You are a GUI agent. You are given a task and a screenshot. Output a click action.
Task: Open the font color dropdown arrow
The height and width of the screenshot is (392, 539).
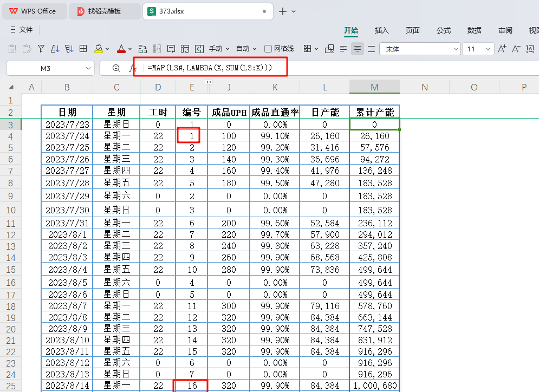pyautogui.click(x=130, y=49)
